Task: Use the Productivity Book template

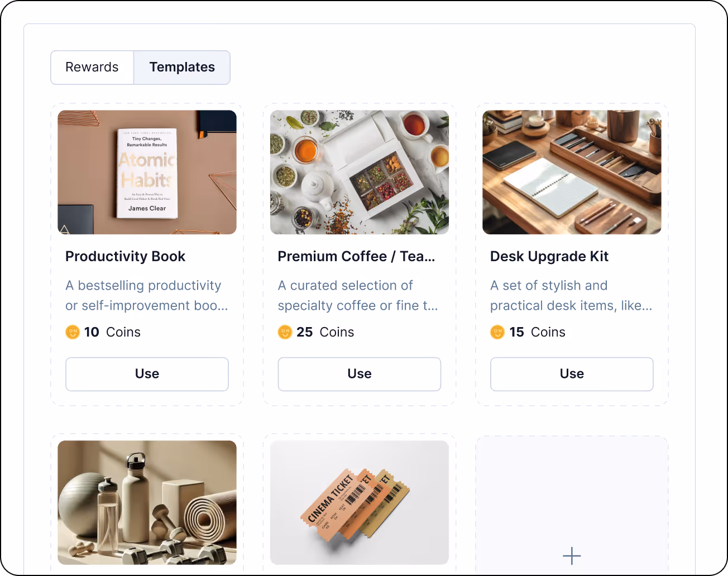Action: click(147, 374)
